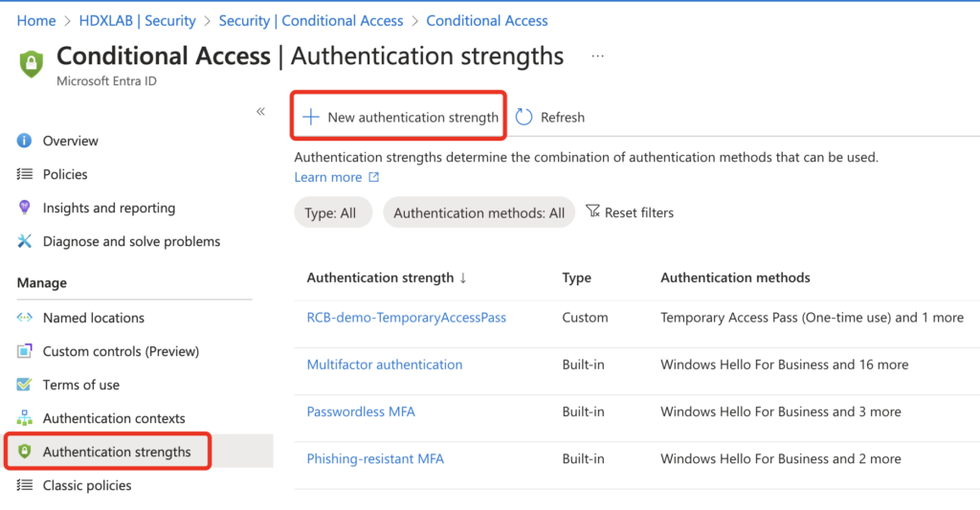
Task: Click the Diagnose and solve problems wrench icon
Action: 24,241
